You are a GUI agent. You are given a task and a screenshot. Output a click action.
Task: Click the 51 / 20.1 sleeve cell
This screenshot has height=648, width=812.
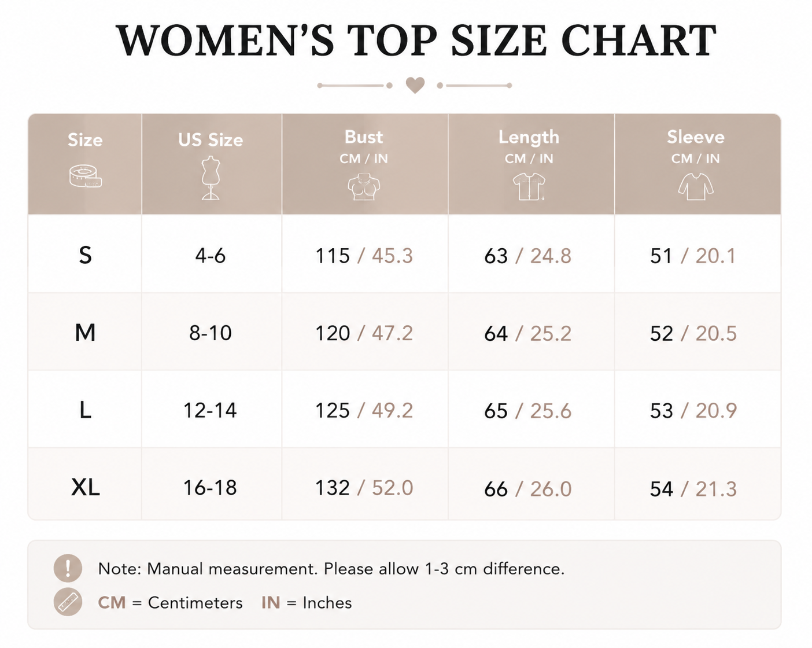(x=693, y=255)
